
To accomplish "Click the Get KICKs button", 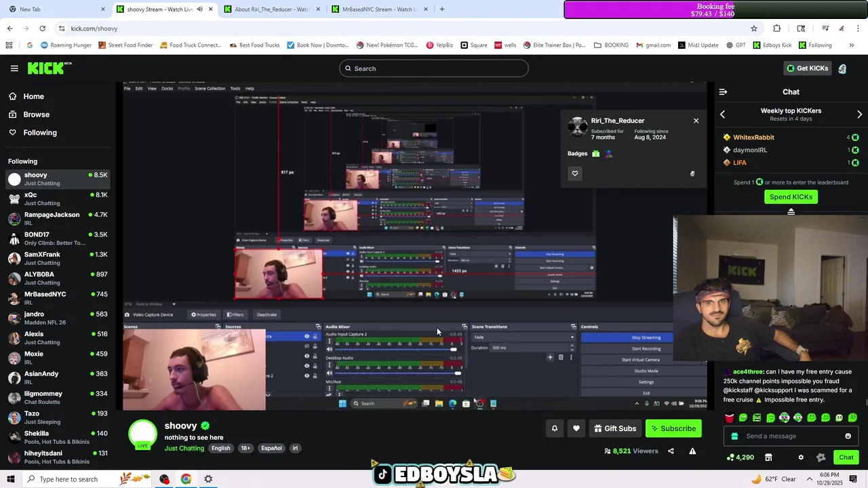I will pyautogui.click(x=806, y=68).
